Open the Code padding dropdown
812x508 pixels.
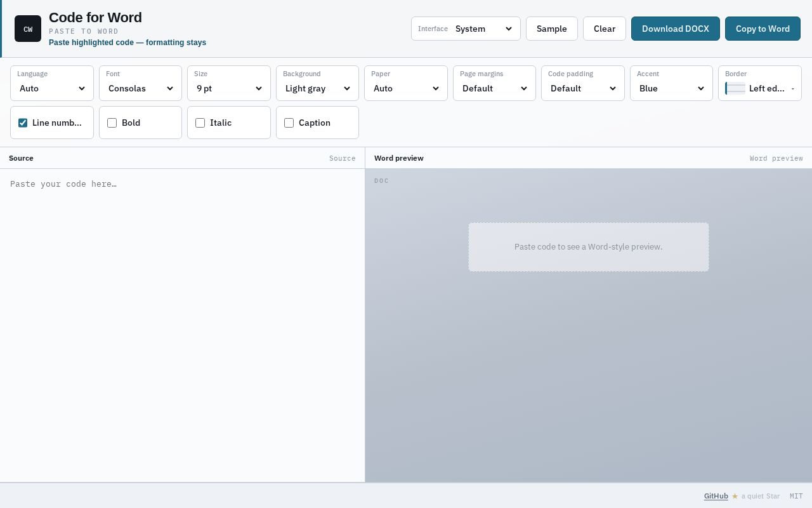(x=583, y=88)
